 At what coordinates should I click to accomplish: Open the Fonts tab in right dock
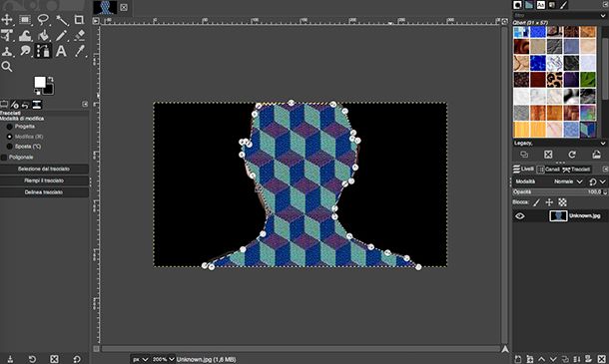coord(541,5)
